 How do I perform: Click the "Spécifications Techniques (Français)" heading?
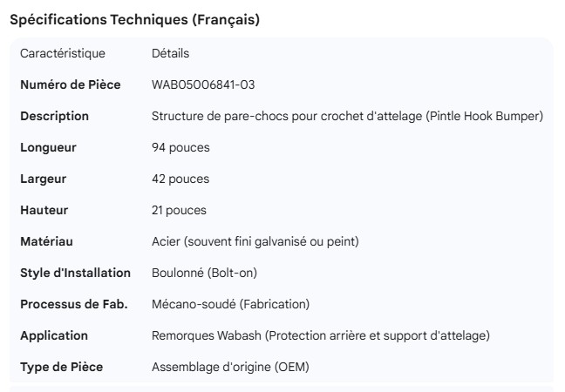134,20
